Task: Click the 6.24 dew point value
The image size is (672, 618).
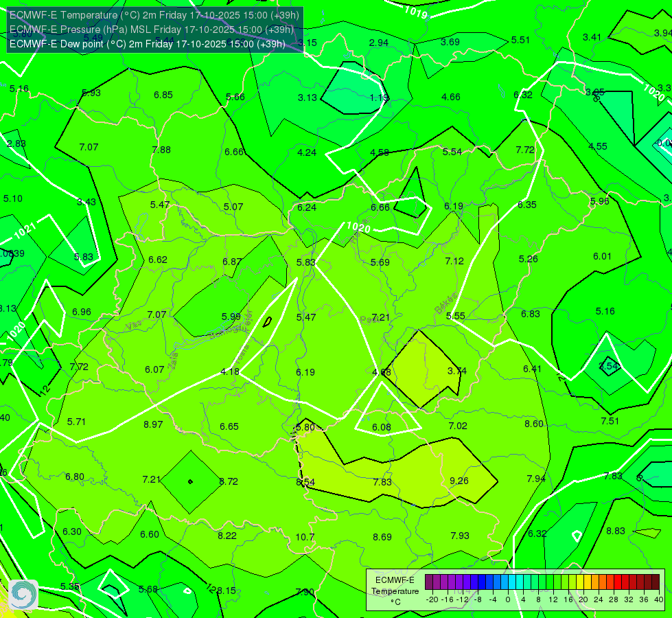Action: pyautogui.click(x=307, y=207)
